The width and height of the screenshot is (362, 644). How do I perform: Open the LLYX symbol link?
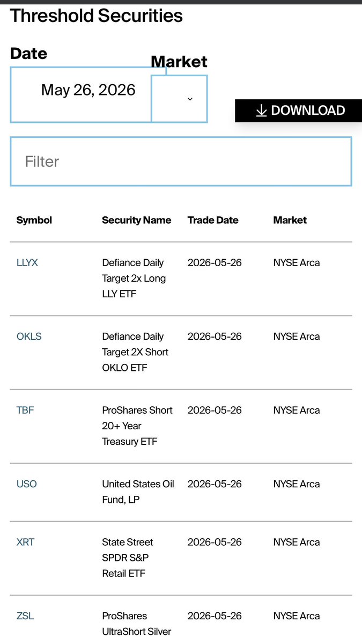pos(27,263)
